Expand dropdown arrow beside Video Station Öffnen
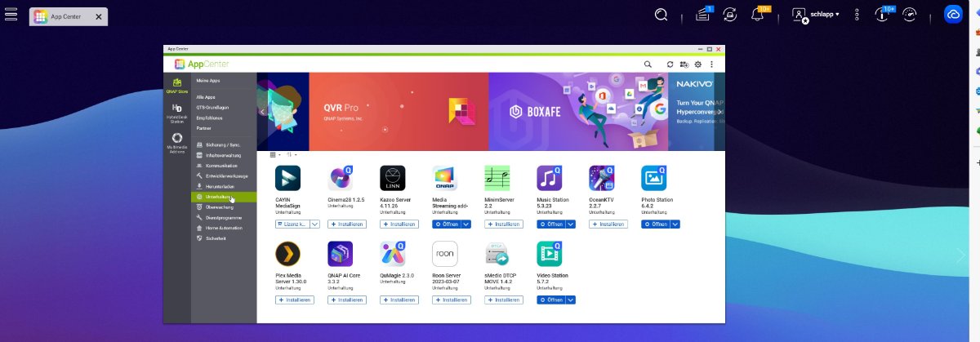Viewport: 980px width, 342px height. tap(571, 300)
